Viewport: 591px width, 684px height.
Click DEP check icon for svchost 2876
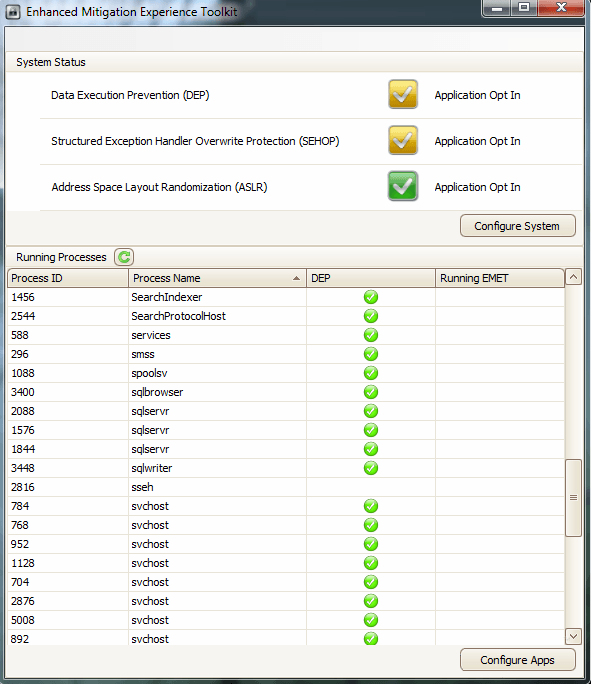(x=371, y=601)
